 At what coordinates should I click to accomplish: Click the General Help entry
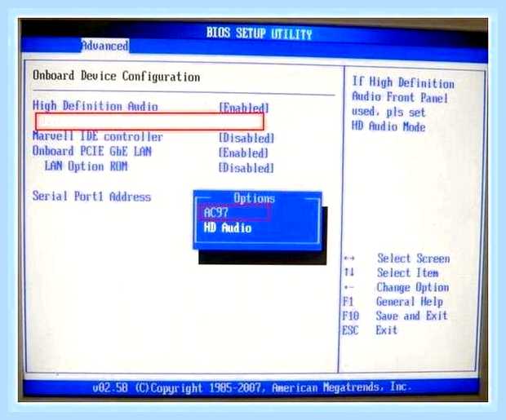410,302
